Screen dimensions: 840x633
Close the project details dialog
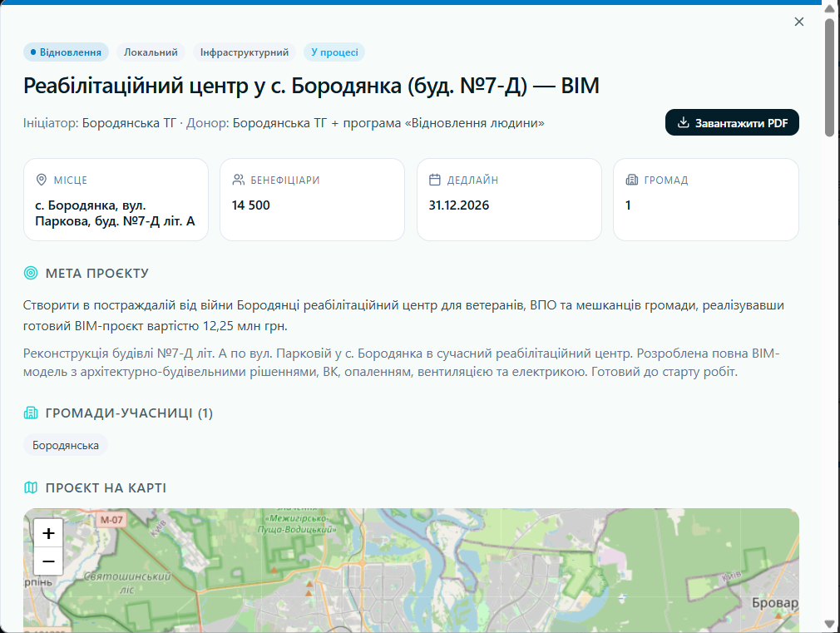pos(798,22)
